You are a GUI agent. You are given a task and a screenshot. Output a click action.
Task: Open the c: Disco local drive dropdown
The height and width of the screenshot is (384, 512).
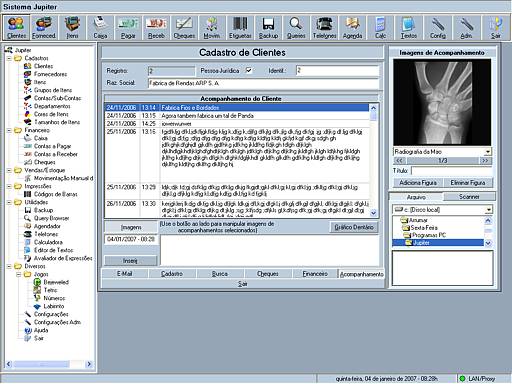coord(488,210)
